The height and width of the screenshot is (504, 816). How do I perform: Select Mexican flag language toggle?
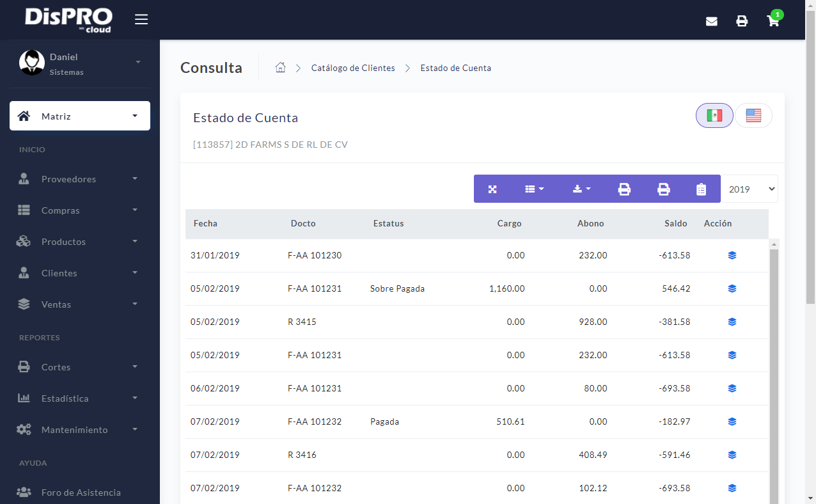[x=714, y=115]
